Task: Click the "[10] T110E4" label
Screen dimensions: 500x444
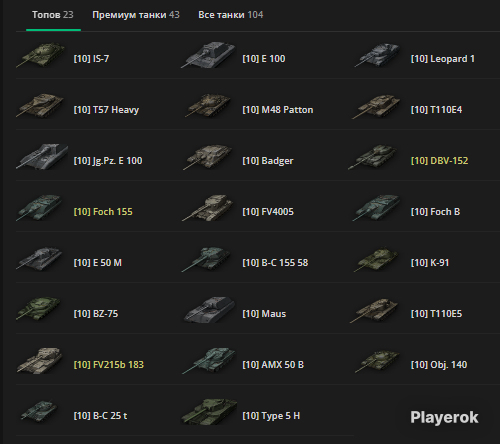Action: (436, 110)
